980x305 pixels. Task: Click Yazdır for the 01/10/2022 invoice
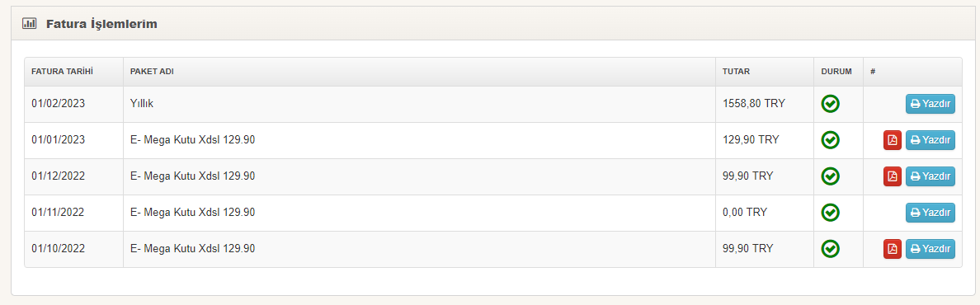(x=930, y=249)
